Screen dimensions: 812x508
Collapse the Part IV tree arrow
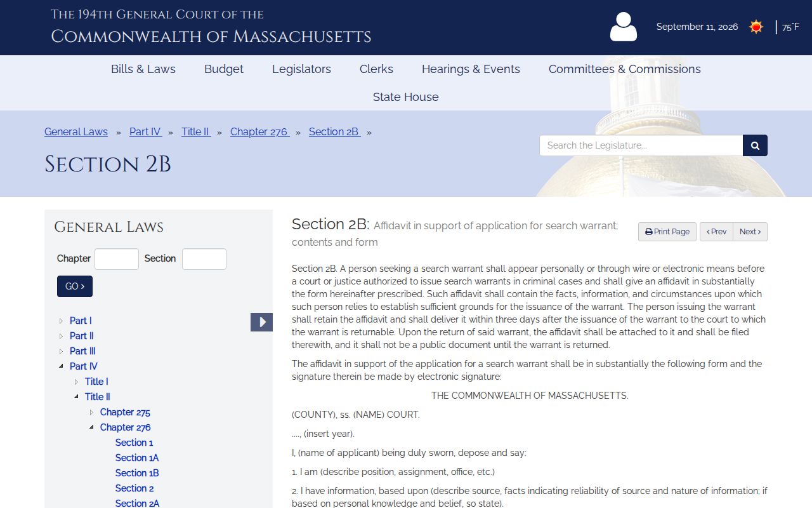click(62, 366)
